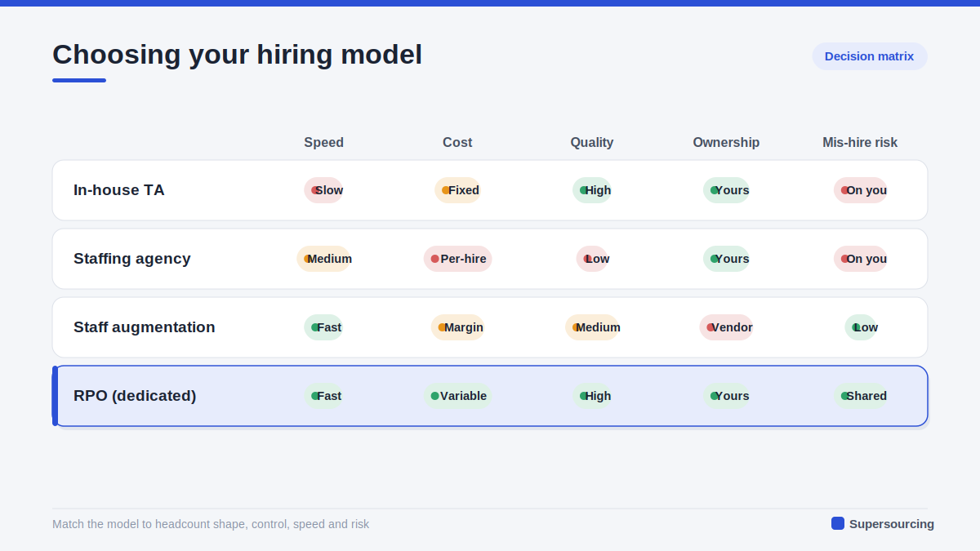
Task: Click the Yours ownership pill in RPO row
Action: (x=726, y=396)
